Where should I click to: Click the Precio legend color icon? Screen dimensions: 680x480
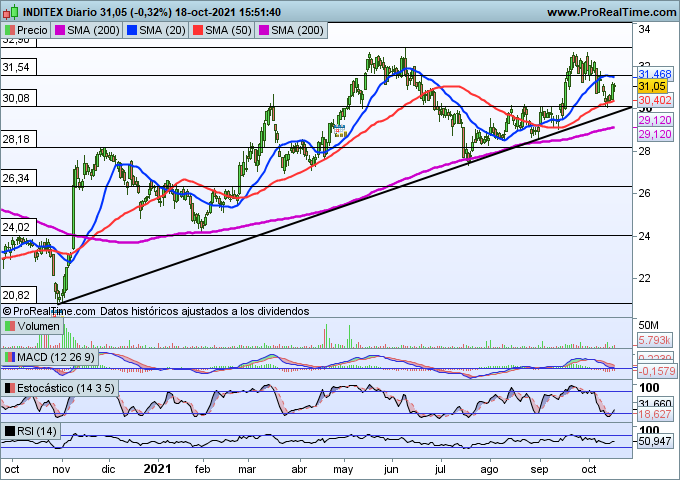[x=10, y=30]
